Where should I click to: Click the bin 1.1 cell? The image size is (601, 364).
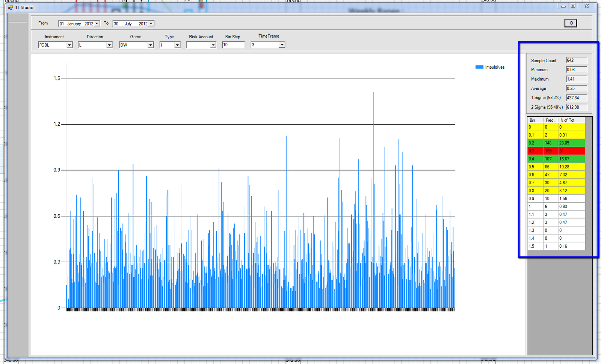(536, 214)
